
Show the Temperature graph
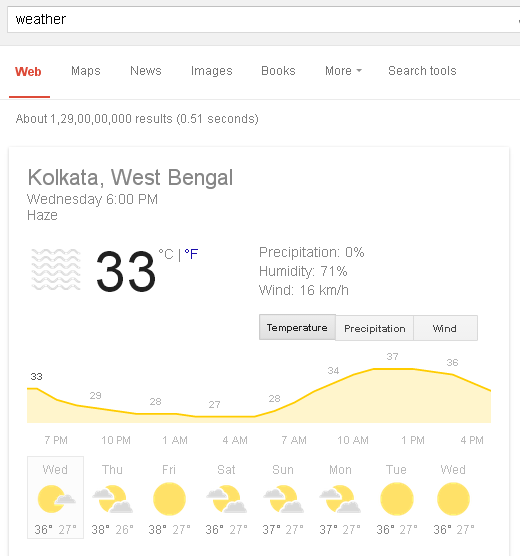coord(297,327)
